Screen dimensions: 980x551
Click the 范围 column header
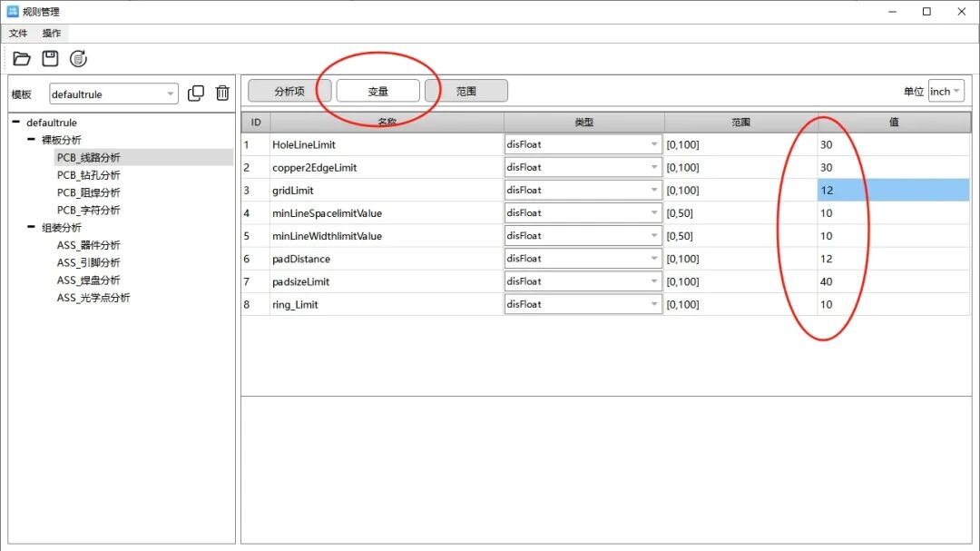point(740,122)
